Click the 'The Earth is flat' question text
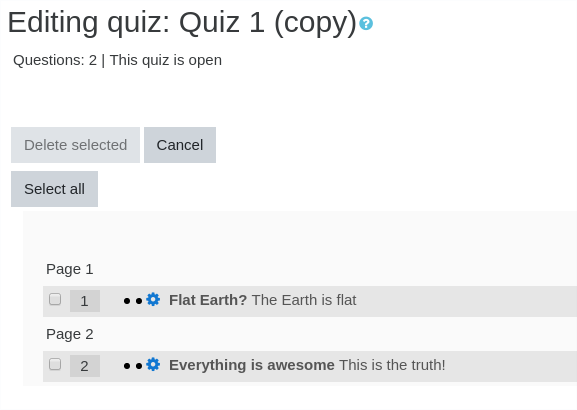The width and height of the screenshot is (577, 410). (304, 300)
